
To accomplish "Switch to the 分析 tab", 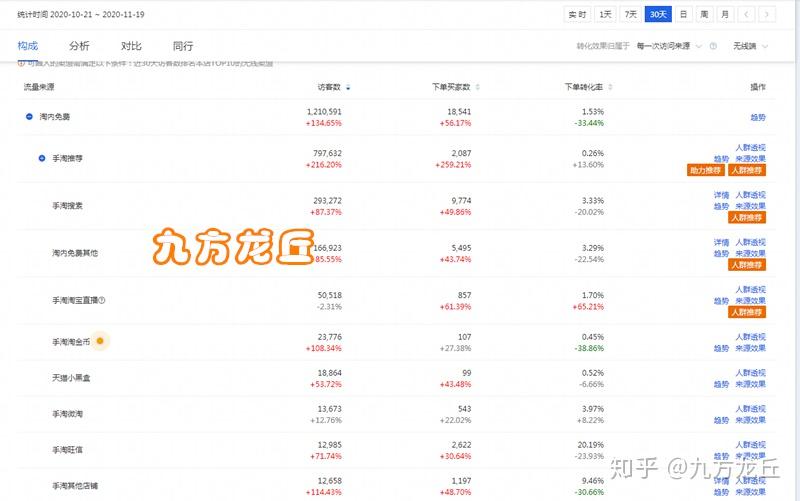I will click(x=79, y=46).
